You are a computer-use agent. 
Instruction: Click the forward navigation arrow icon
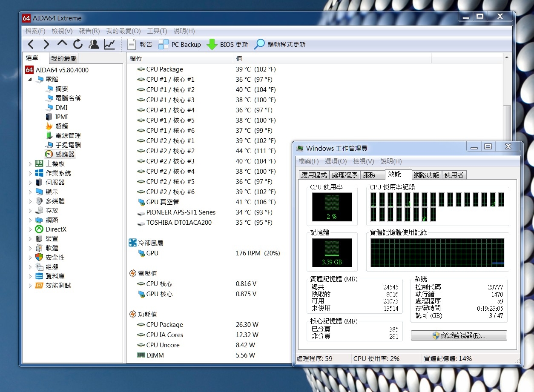tap(46, 44)
